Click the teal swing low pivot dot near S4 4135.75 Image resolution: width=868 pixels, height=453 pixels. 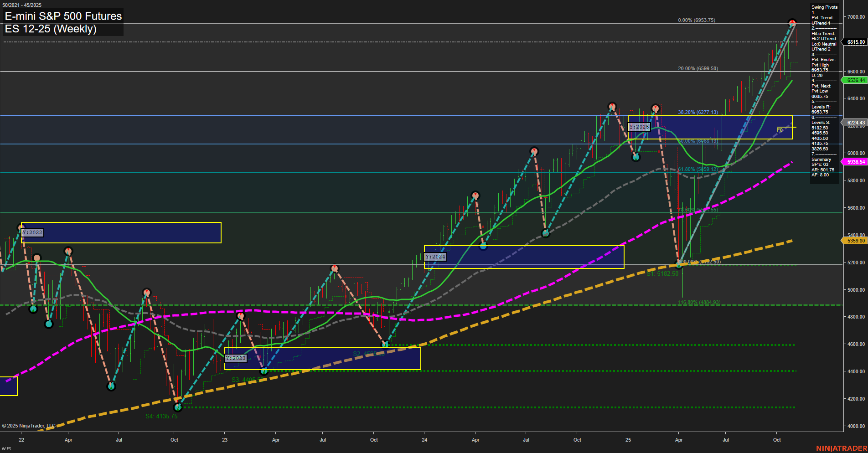tap(178, 407)
